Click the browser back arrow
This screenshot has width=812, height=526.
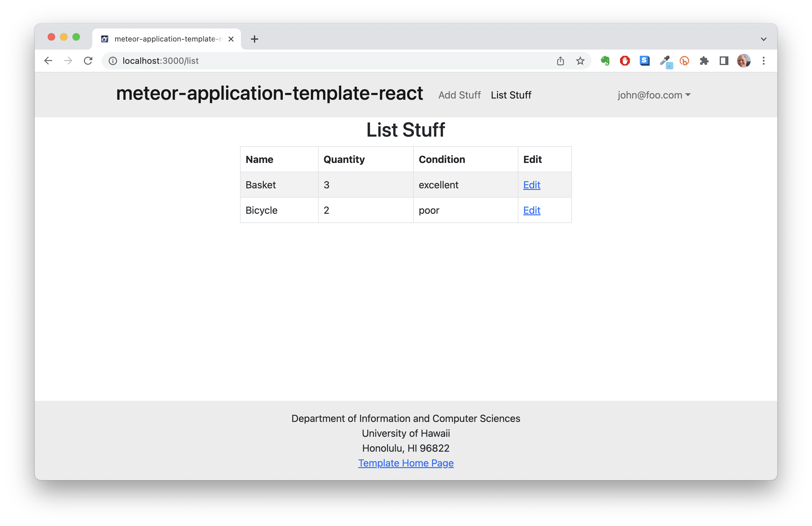click(x=48, y=61)
